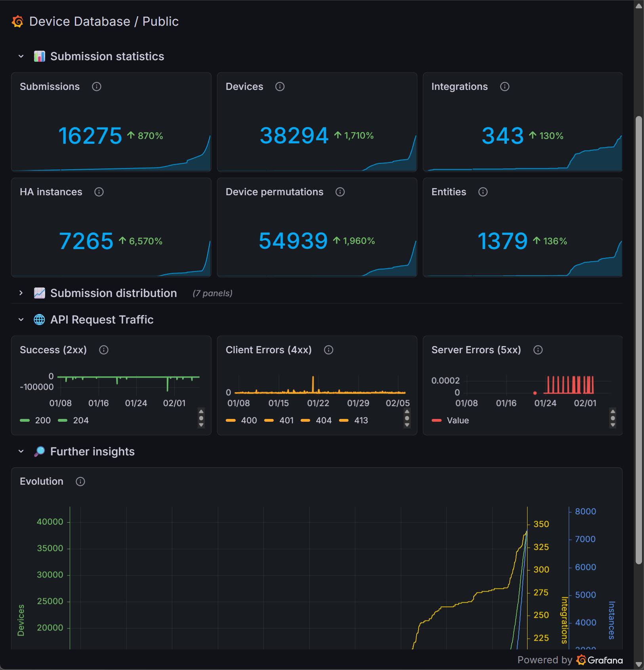The image size is (644, 670).
Task: Click the (7 panels) label
Action: pyautogui.click(x=212, y=293)
